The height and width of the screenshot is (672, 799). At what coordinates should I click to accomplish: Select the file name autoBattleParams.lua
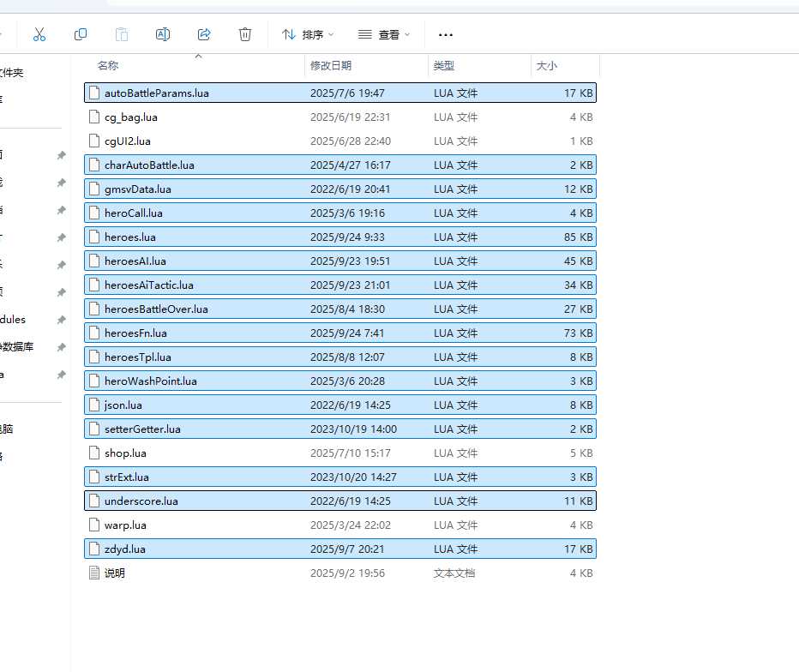coord(156,93)
